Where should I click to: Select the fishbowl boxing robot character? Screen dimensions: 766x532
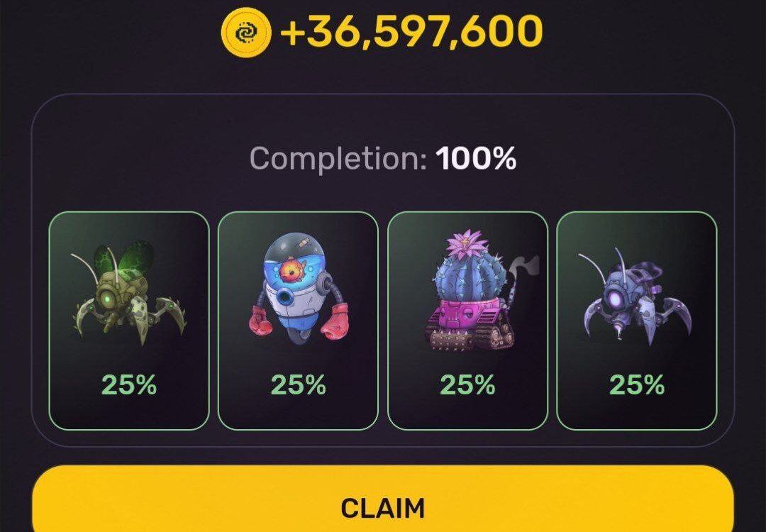(298, 321)
